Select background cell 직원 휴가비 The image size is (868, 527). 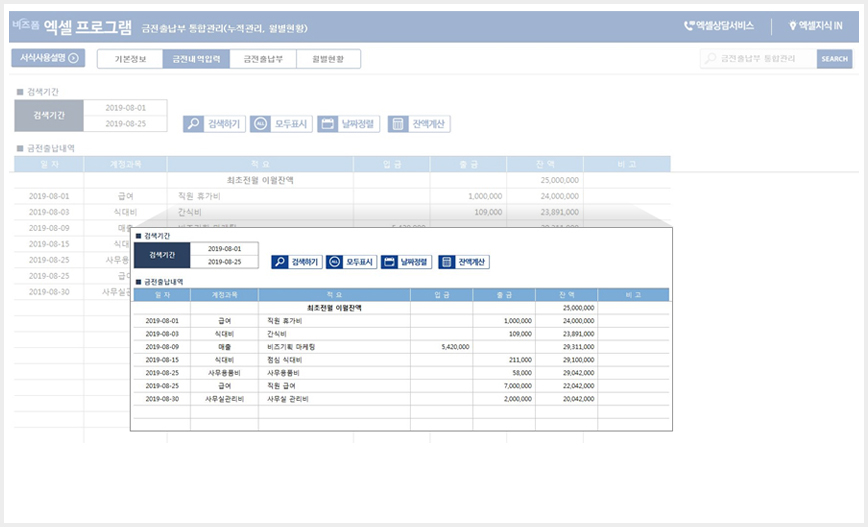pyautogui.click(x=260, y=197)
